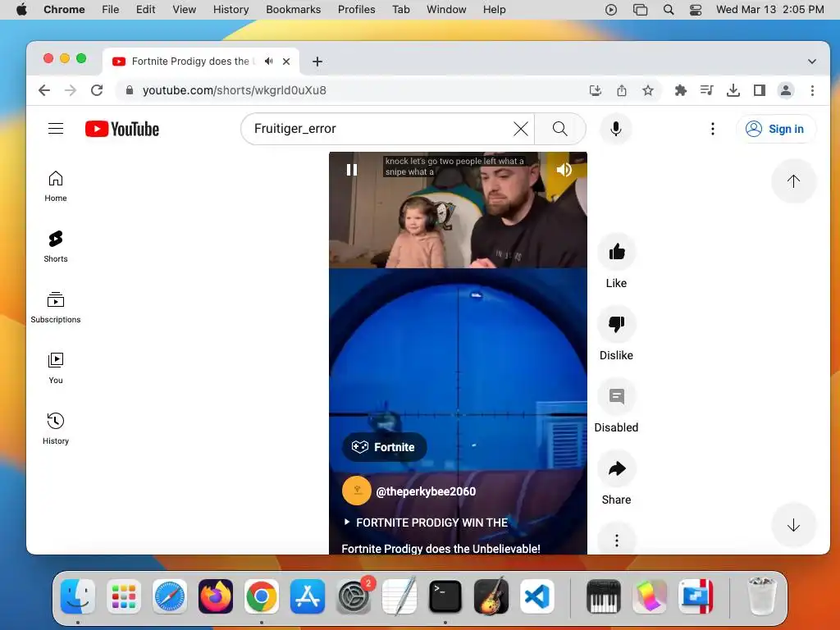Open the Apple menu
This screenshot has height=630, width=840.
pos(21,9)
